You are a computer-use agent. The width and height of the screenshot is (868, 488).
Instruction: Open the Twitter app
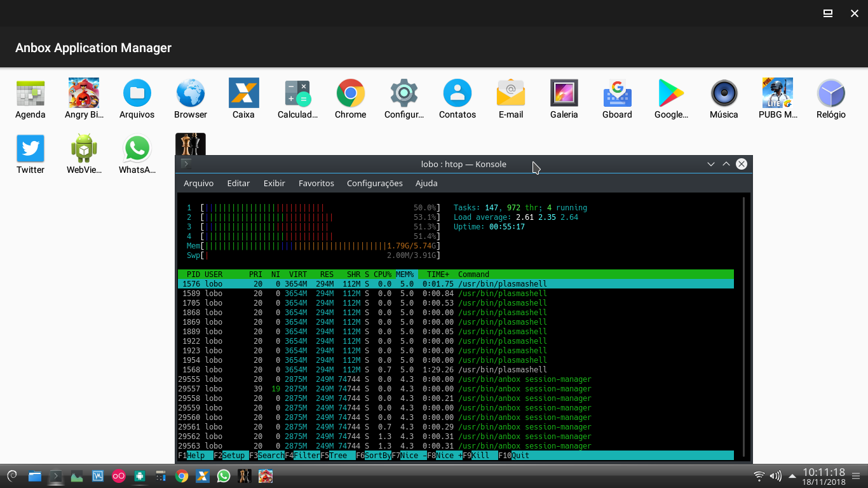tap(30, 147)
